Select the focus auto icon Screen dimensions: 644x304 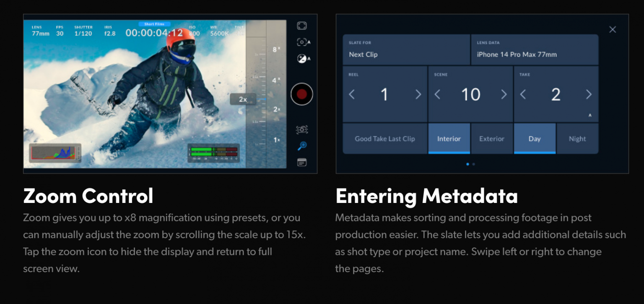click(x=302, y=42)
